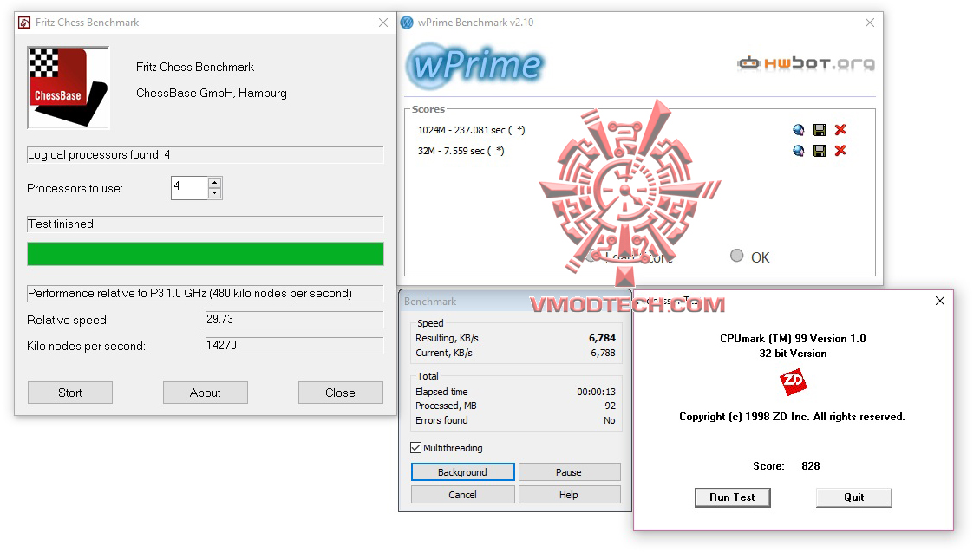Image resolution: width=980 pixels, height=552 pixels.
Task: Click the Test finished status text
Action: (61, 224)
